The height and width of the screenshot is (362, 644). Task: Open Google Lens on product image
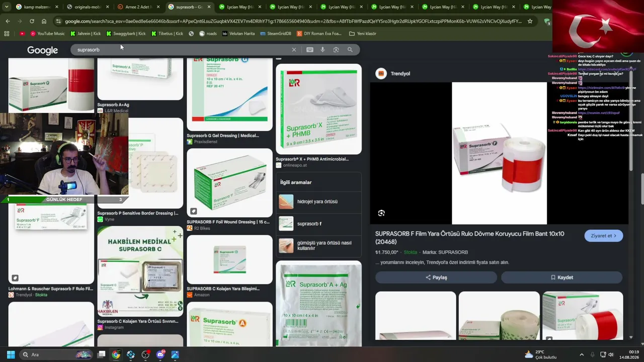381,213
